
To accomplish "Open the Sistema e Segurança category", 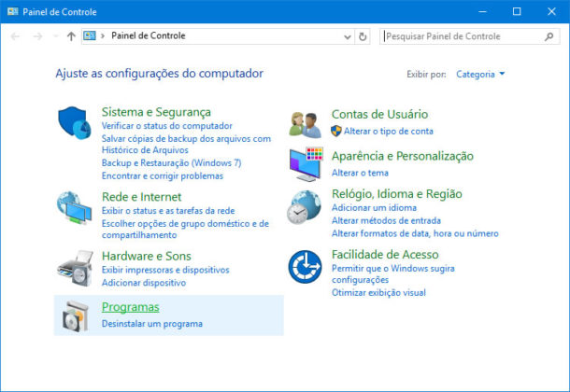I will click(156, 112).
